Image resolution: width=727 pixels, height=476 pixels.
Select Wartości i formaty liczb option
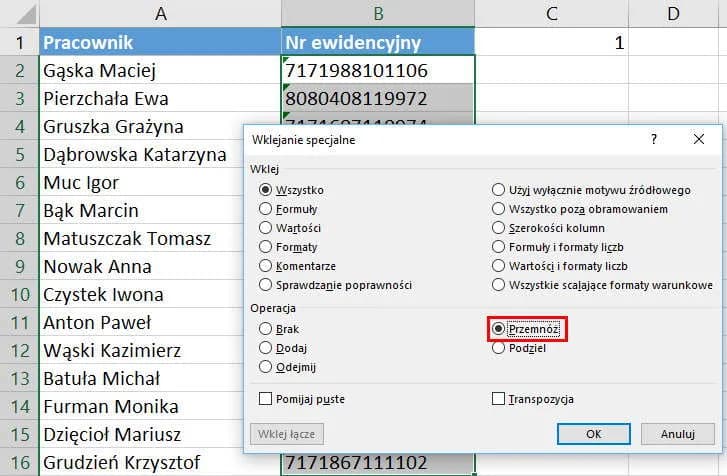point(499,266)
